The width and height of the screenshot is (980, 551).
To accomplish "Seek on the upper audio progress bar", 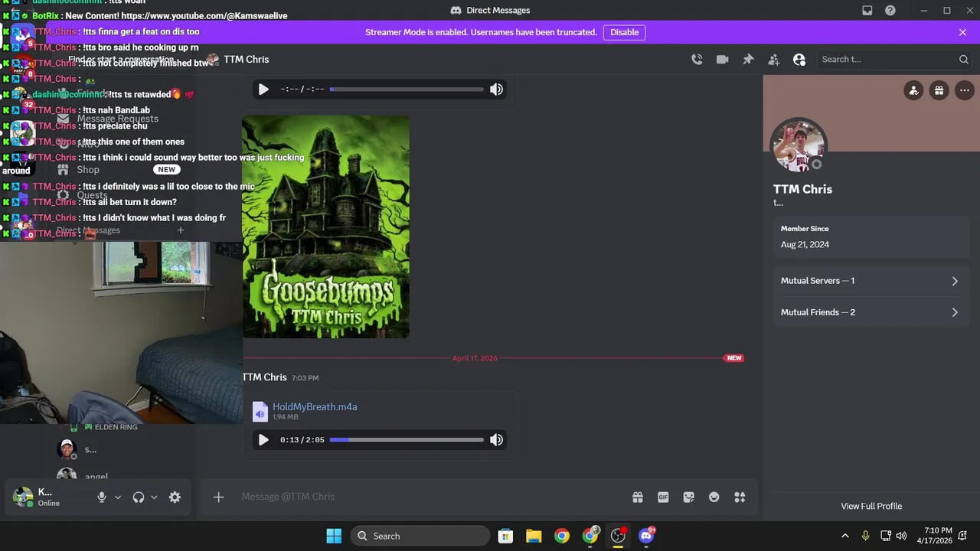I will [x=407, y=89].
